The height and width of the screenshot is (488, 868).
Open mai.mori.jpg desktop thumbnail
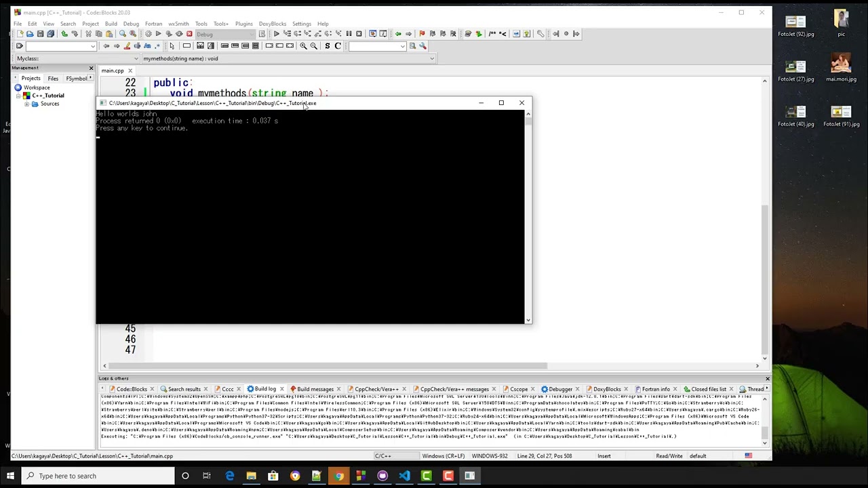coord(841,68)
